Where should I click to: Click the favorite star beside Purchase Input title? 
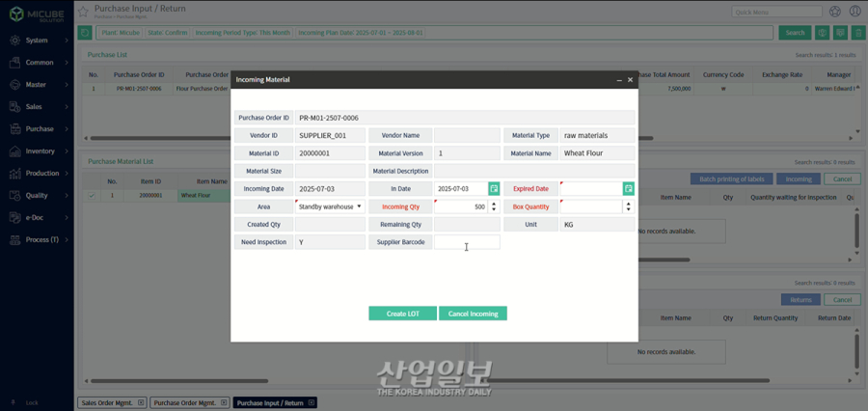point(83,12)
